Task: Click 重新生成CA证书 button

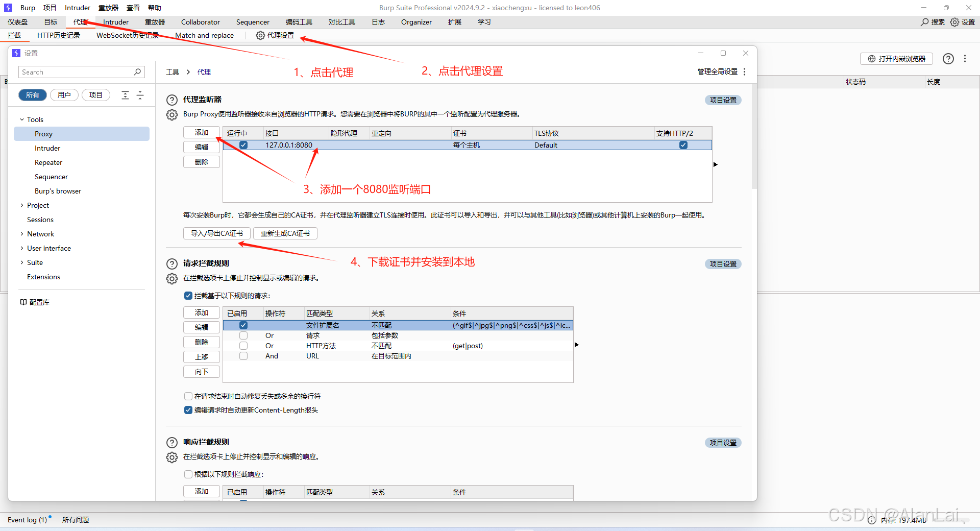Action: [x=285, y=233]
